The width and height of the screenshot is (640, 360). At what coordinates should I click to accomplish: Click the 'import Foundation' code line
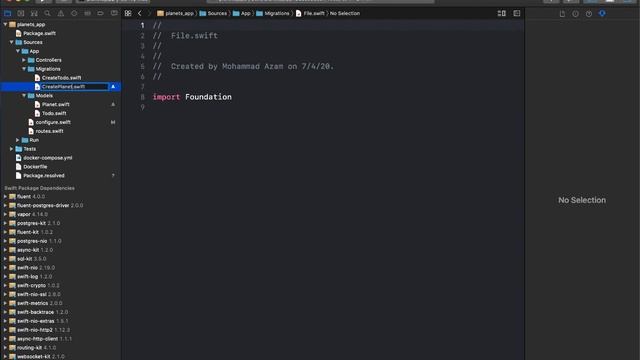click(192, 97)
